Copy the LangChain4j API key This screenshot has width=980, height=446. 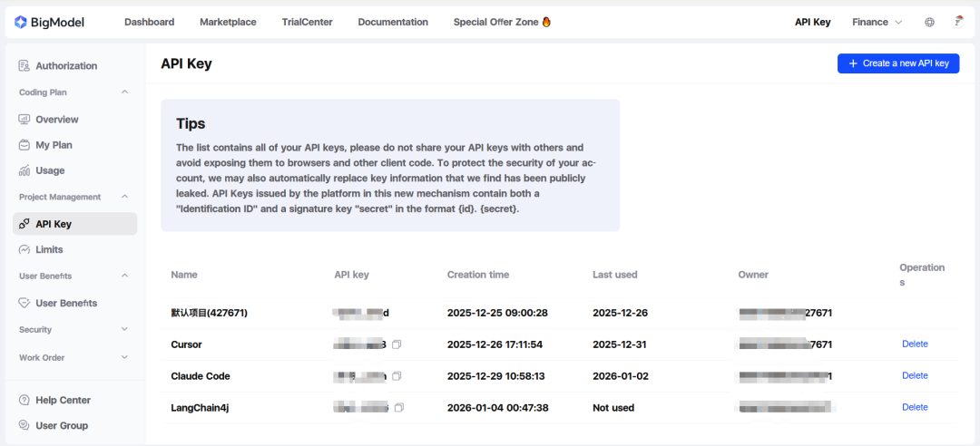[x=399, y=408]
